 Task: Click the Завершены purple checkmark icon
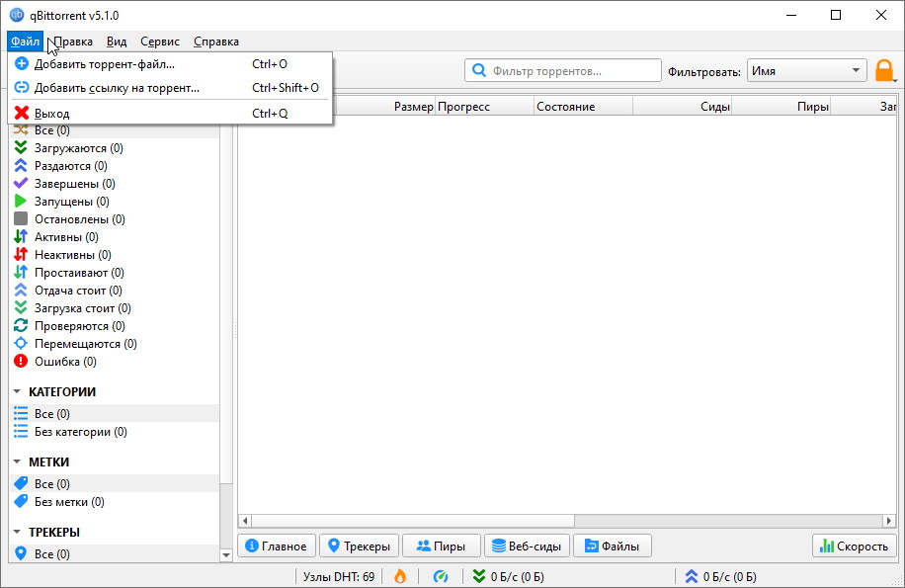coord(21,184)
